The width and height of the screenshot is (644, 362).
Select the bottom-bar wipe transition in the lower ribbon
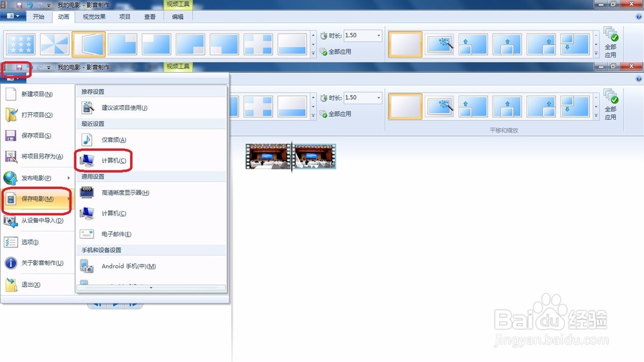pos(292,106)
